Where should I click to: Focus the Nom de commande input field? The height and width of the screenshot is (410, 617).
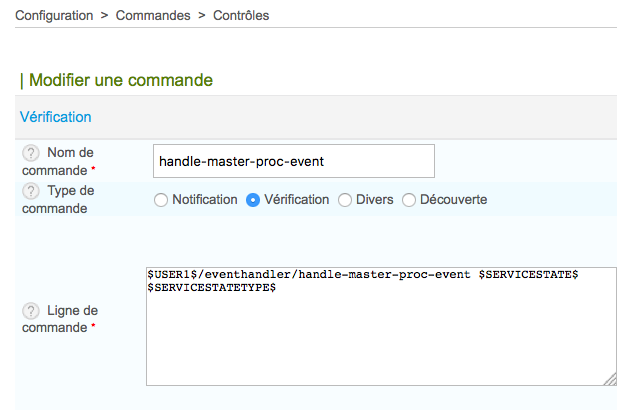point(294,161)
